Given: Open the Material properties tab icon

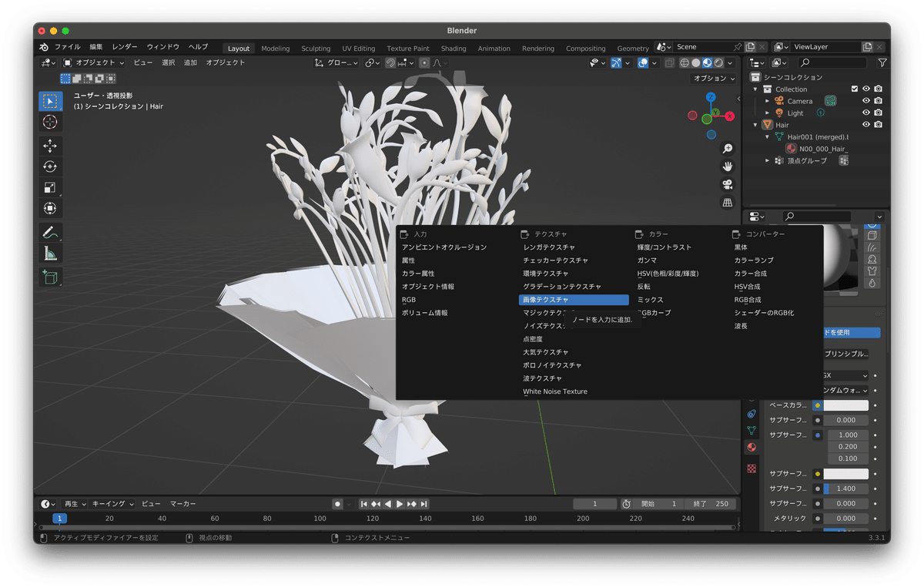Looking at the screenshot, I should tap(752, 447).
